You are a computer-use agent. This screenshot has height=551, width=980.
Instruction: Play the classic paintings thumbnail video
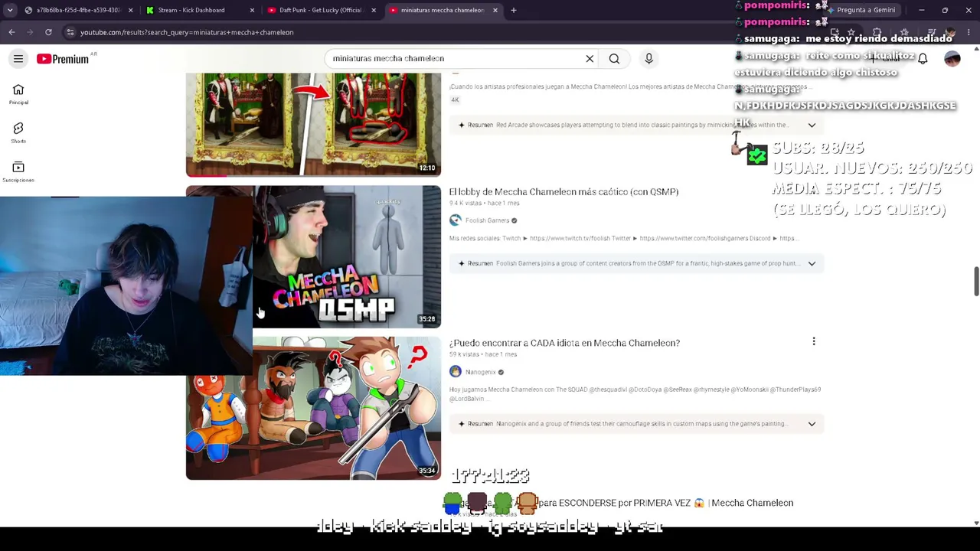[x=313, y=125]
